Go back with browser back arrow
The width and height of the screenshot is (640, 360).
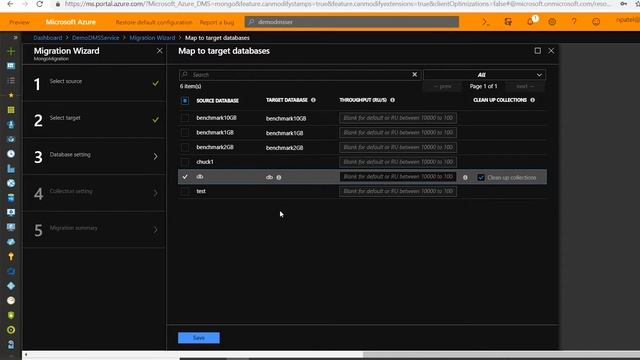[10, 4]
